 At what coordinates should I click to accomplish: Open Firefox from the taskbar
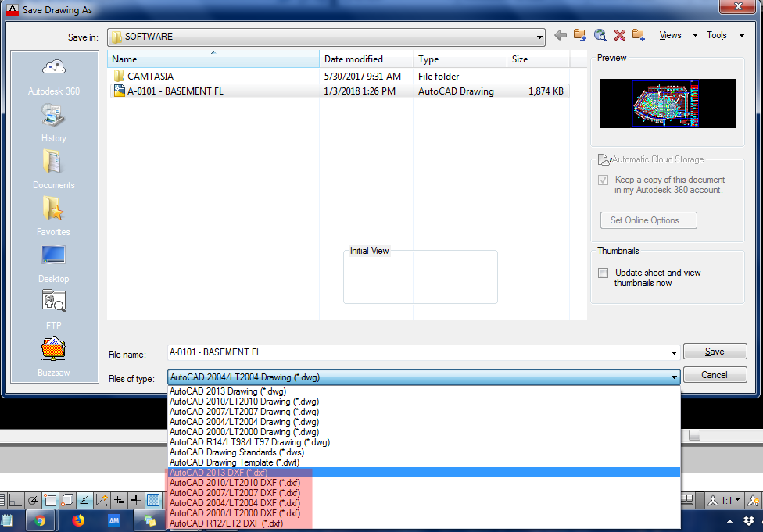(78, 521)
